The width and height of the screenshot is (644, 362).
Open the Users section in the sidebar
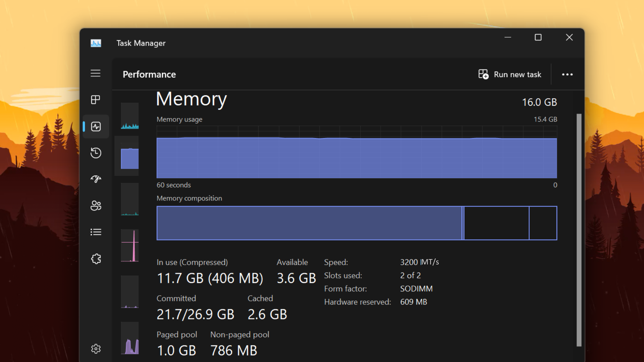point(96,205)
